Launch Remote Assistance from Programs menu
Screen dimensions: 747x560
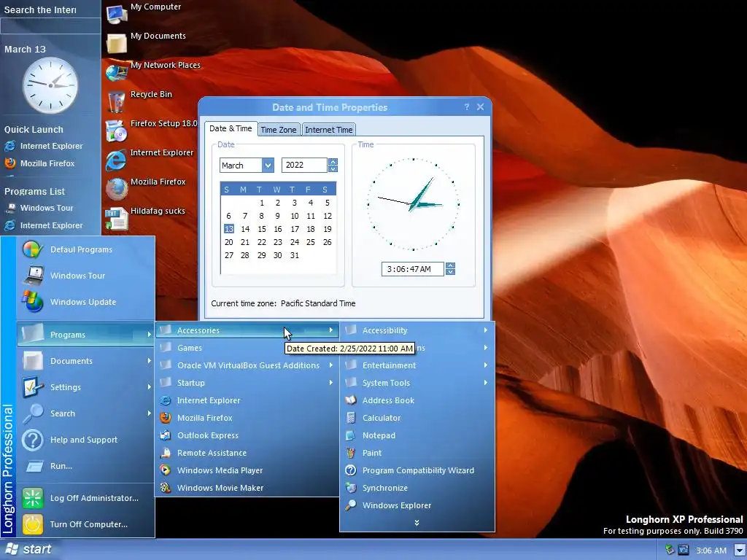pyautogui.click(x=247, y=453)
